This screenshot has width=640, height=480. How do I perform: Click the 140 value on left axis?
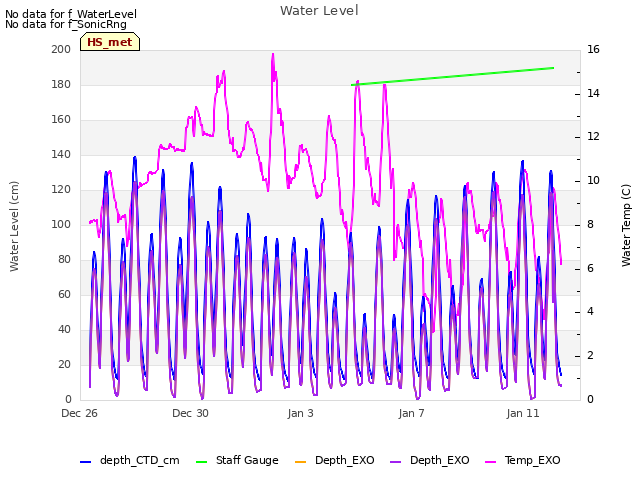click(x=61, y=154)
